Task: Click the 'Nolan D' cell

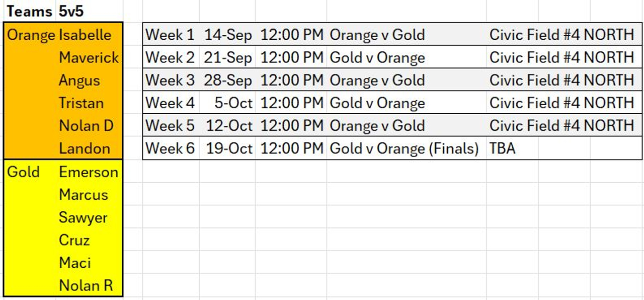Action: coord(86,126)
